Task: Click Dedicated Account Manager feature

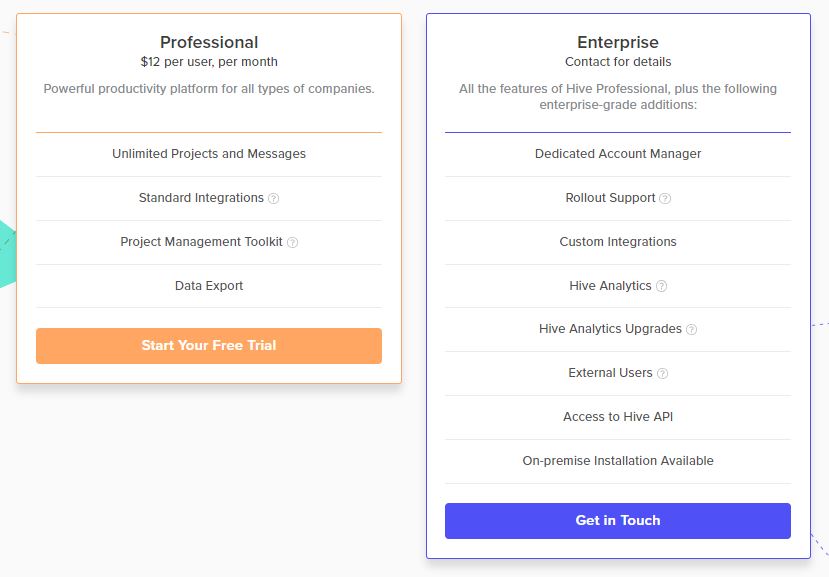Action: tap(618, 154)
